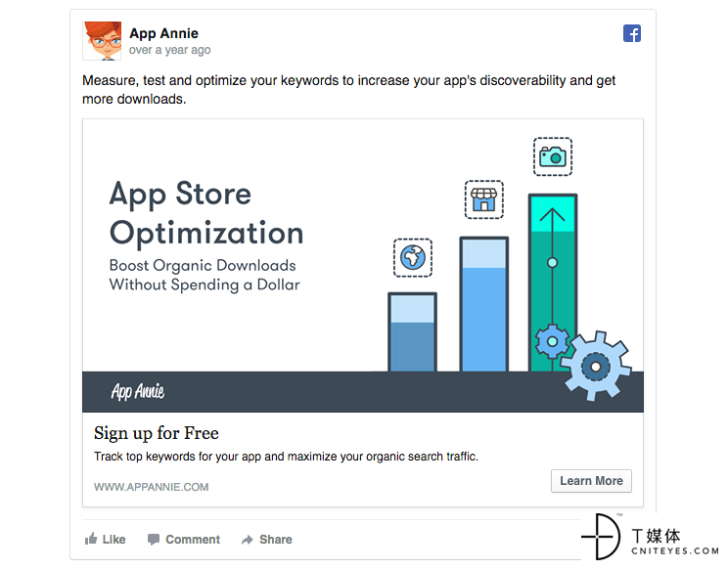Click the App Store Optimization ad heading
The height and width of the screenshot is (570, 728).
coord(206,213)
